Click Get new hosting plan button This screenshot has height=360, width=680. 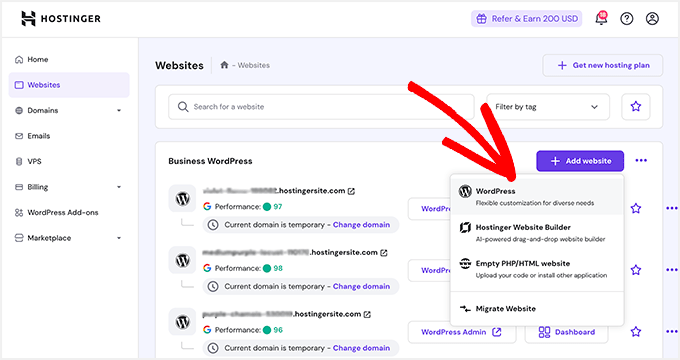[x=603, y=65]
